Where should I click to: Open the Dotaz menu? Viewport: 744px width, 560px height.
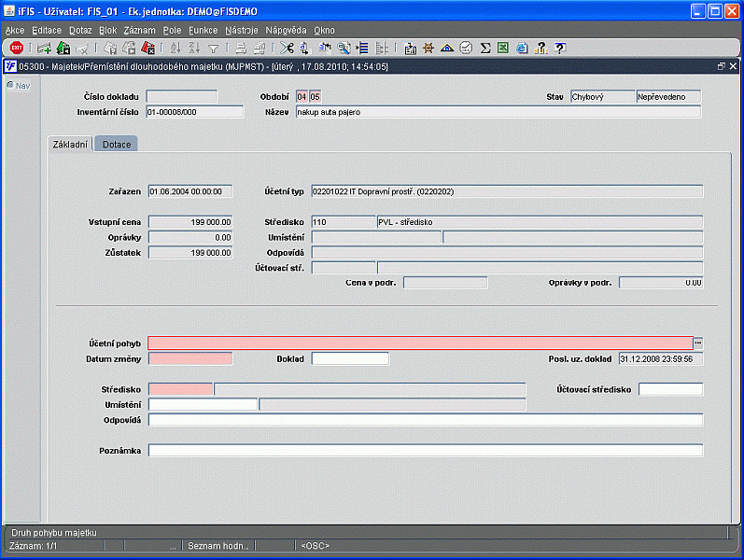80,31
